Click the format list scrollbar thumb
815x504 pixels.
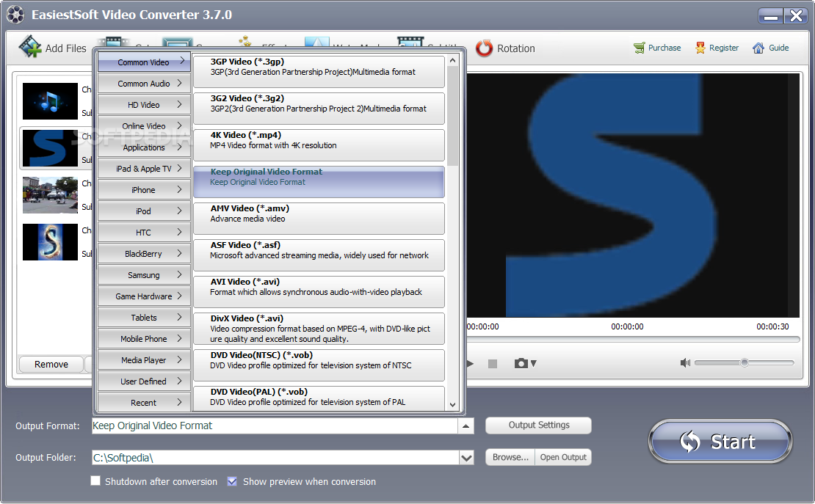tap(453, 117)
